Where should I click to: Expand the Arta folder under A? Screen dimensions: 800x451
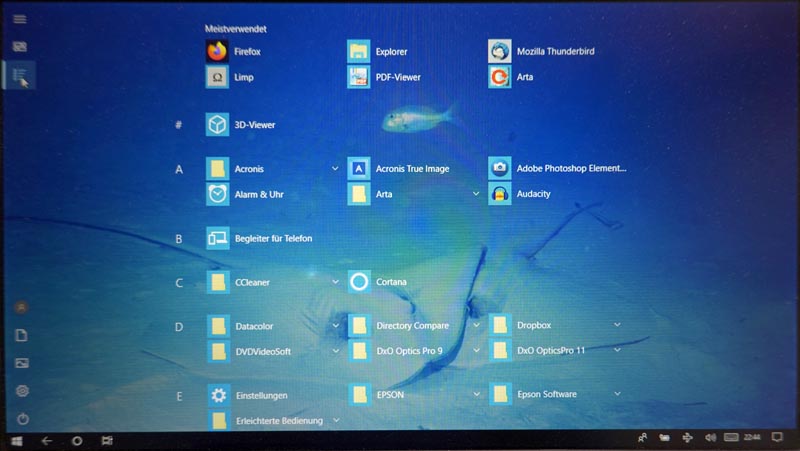click(x=476, y=194)
